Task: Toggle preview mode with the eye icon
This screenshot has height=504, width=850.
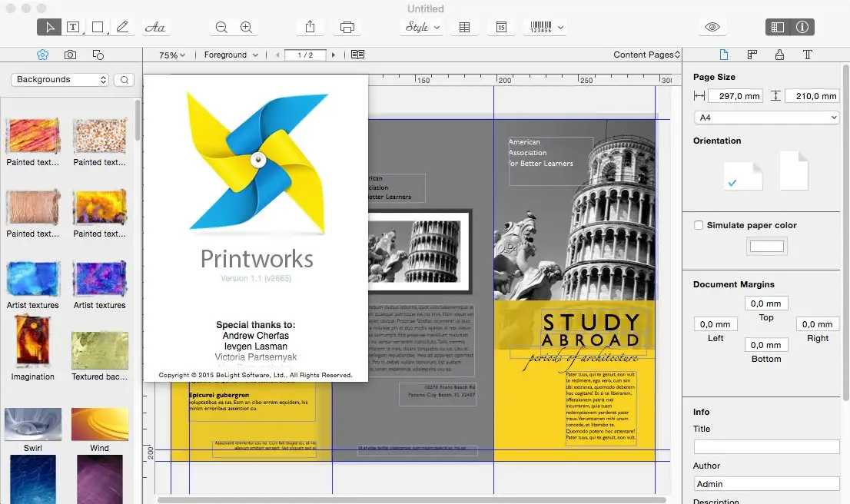Action: [x=712, y=27]
